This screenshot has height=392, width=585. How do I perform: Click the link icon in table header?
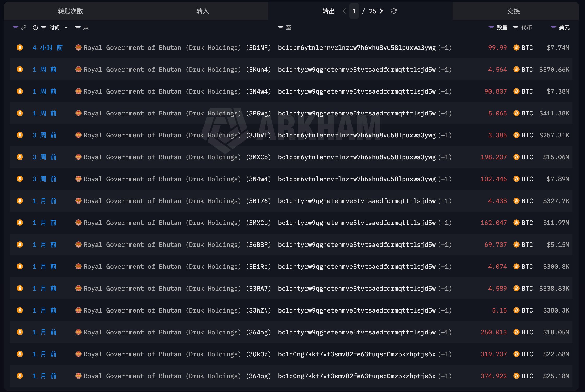(x=23, y=28)
